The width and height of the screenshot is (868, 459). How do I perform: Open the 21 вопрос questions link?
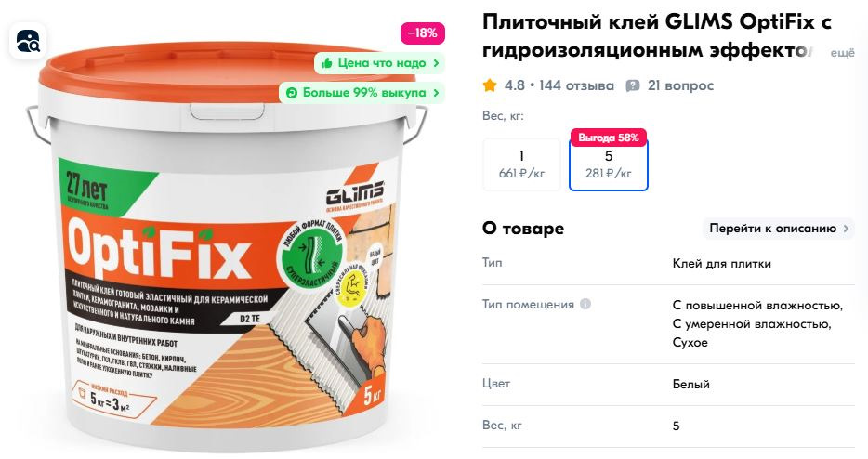680,85
